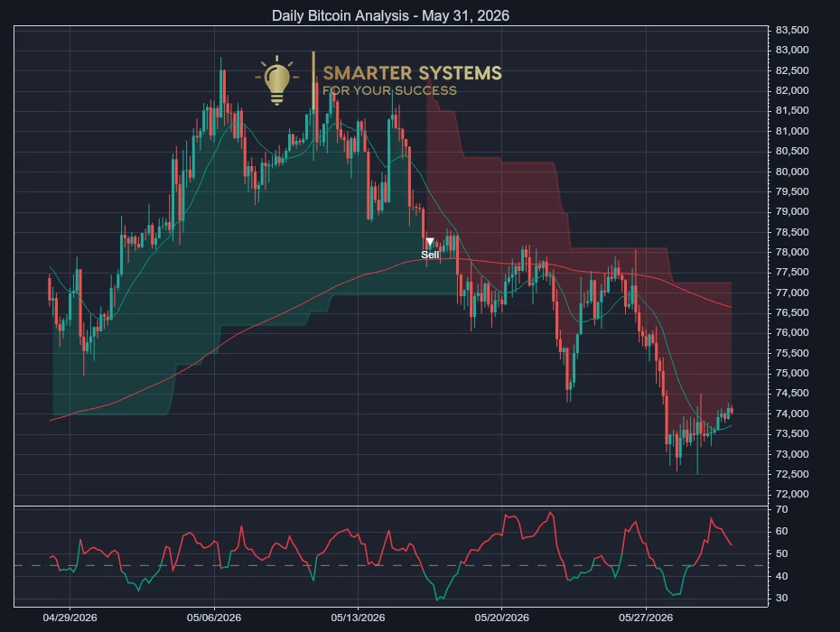840x632 pixels.
Task: Click the oscillator axis value 30
Action: (781, 599)
